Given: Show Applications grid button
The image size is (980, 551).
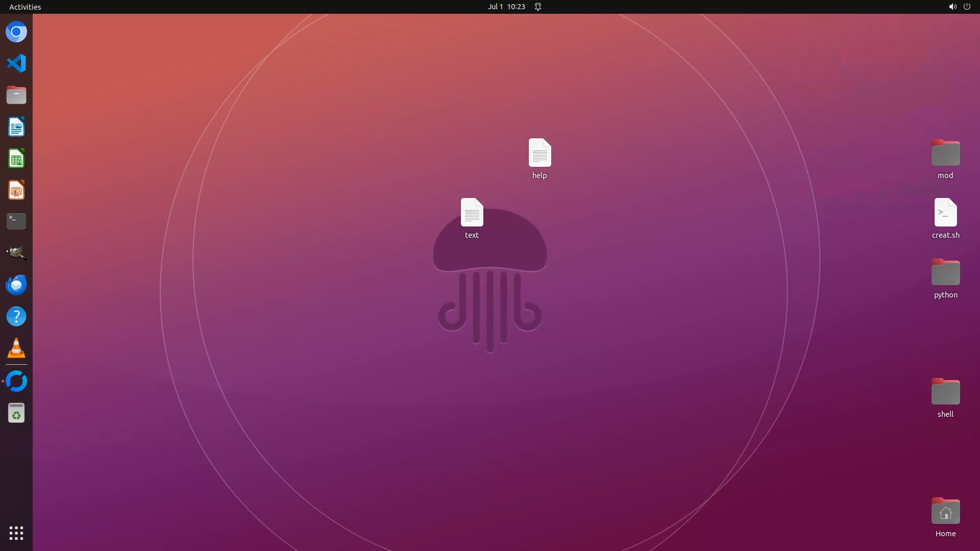Looking at the screenshot, I should [16, 533].
